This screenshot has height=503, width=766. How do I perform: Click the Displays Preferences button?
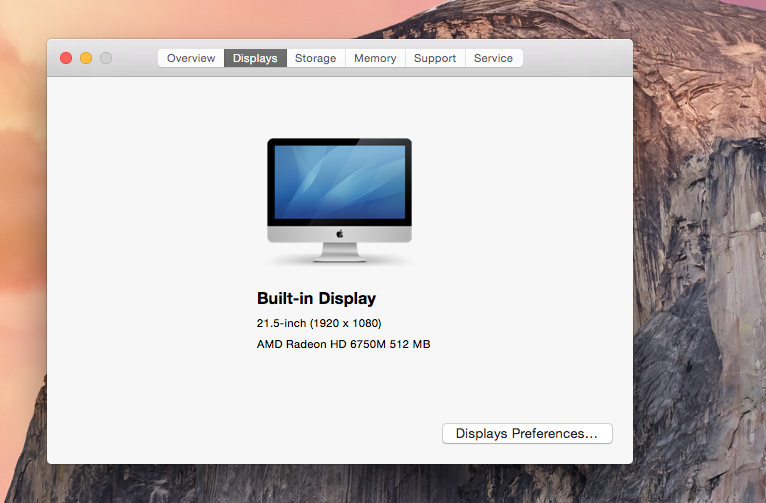(527, 434)
